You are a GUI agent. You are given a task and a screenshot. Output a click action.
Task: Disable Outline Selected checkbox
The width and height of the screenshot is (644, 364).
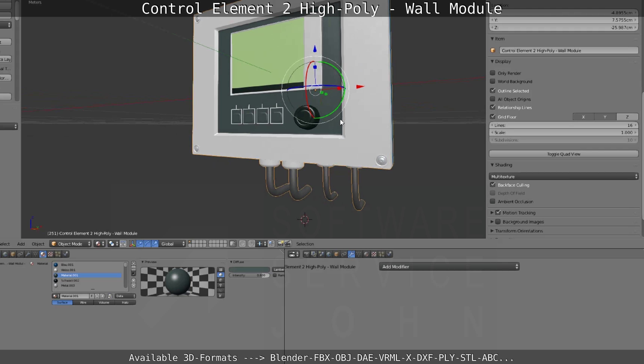(493, 90)
